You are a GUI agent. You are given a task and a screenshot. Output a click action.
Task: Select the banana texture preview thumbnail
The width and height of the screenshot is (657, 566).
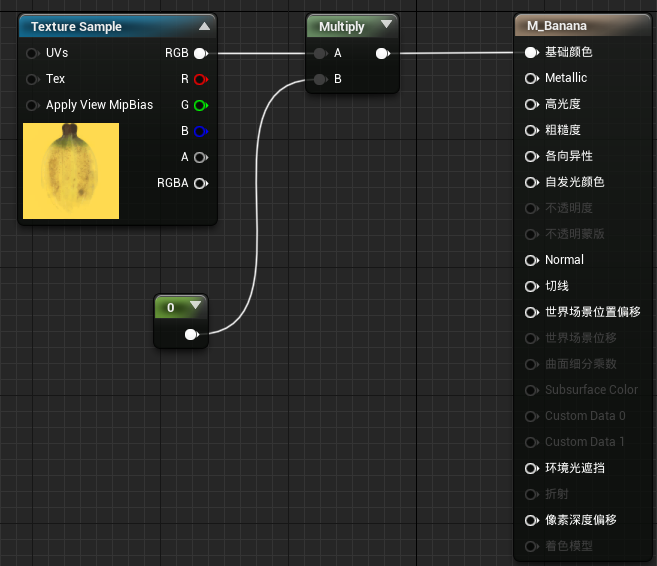71,171
